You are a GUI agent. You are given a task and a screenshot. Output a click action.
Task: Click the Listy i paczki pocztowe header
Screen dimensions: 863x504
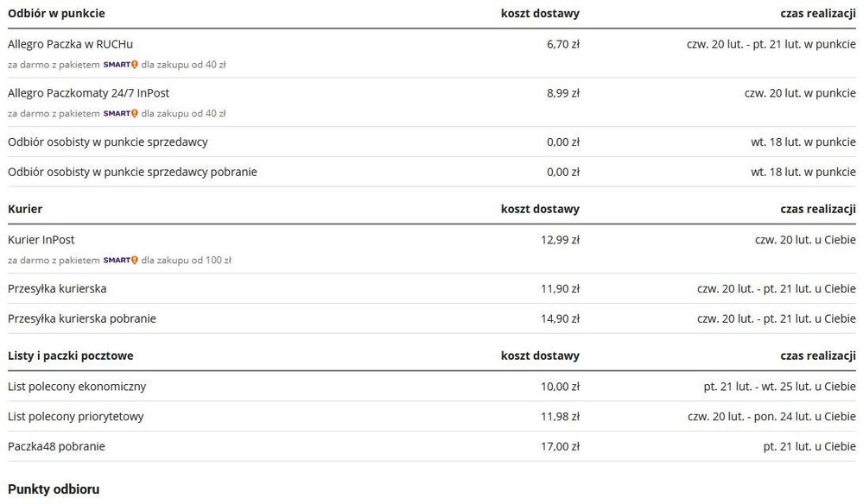click(x=71, y=356)
